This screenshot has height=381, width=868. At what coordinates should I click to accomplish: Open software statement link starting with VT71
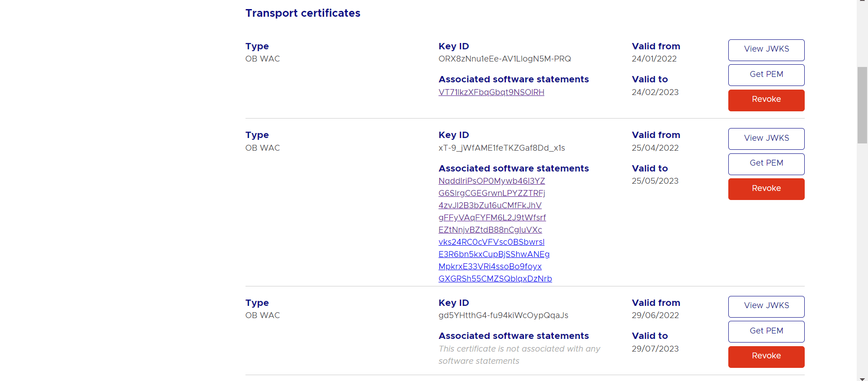coord(491,92)
